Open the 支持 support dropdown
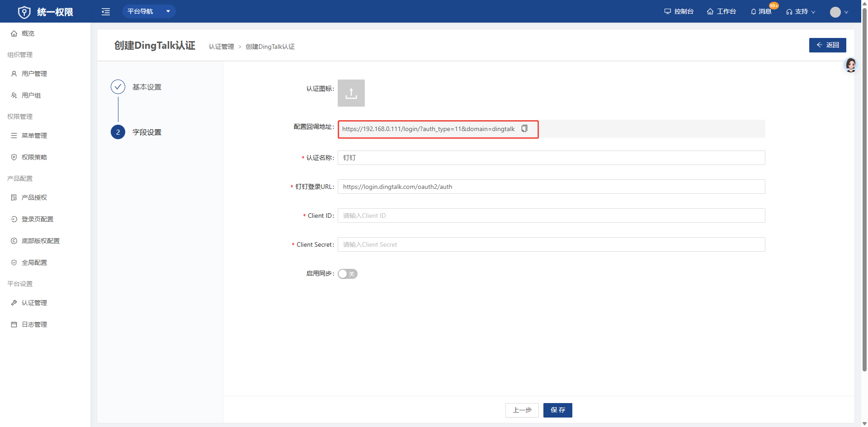The image size is (868, 427). tap(801, 12)
